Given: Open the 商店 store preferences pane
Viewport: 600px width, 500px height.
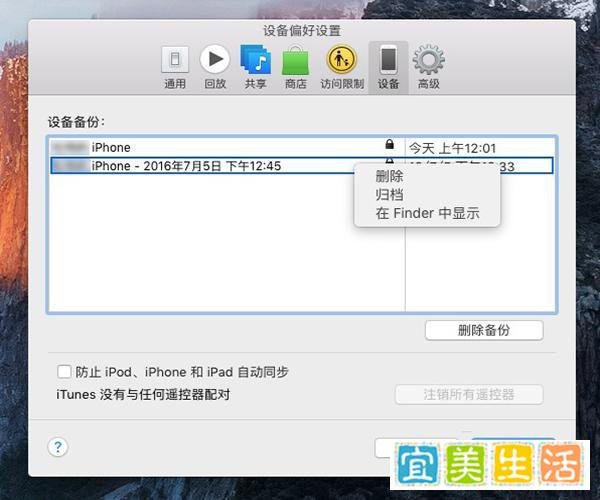Looking at the screenshot, I should (x=295, y=68).
